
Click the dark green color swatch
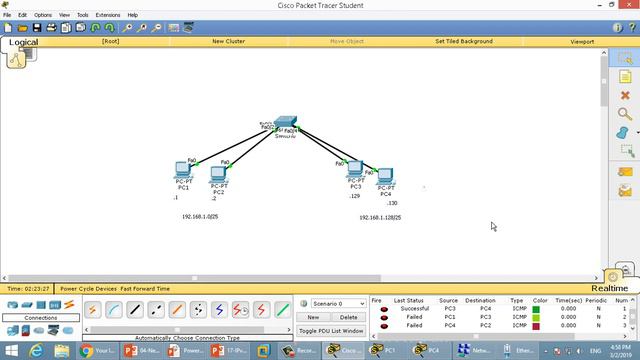tap(536, 309)
